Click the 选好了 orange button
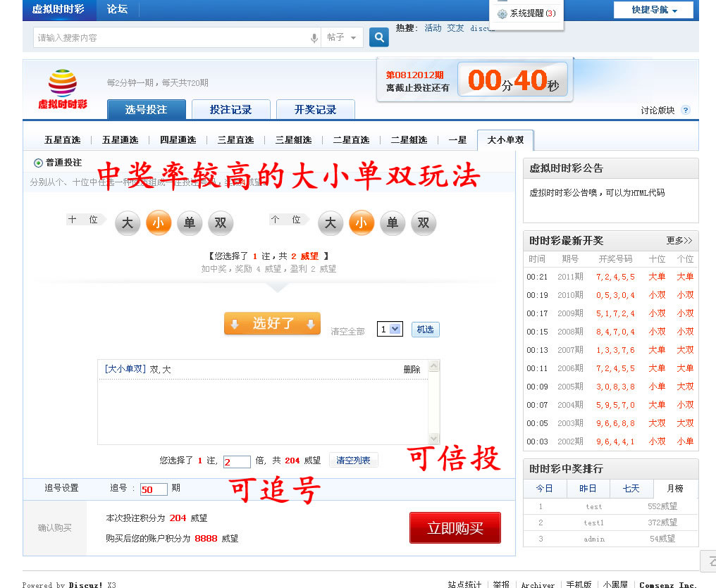The width and height of the screenshot is (716, 588). tap(272, 323)
